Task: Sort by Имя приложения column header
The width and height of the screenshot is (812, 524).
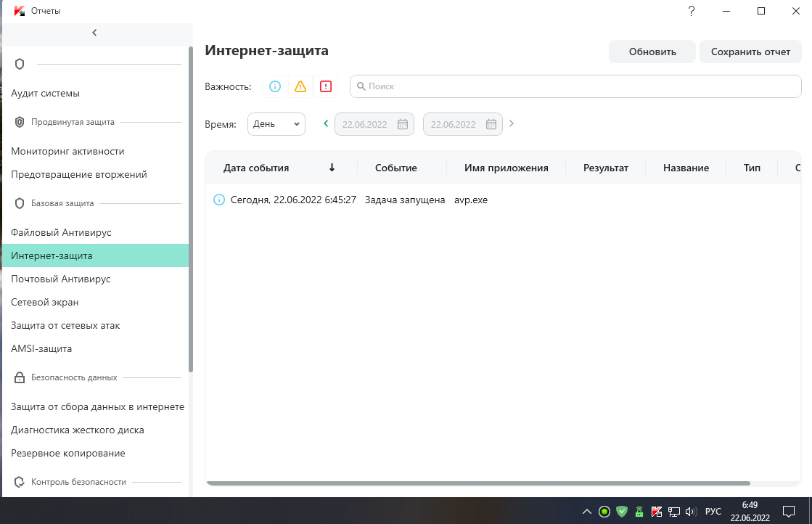Action: [506, 168]
